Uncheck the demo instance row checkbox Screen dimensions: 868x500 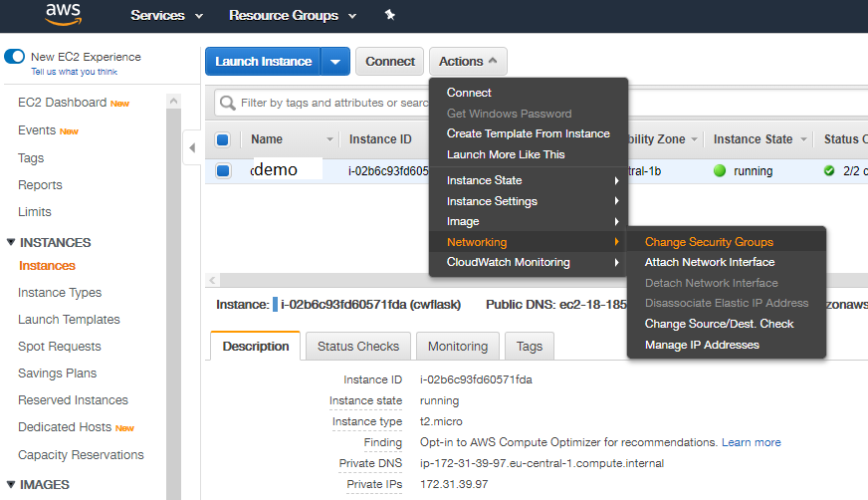tap(223, 170)
